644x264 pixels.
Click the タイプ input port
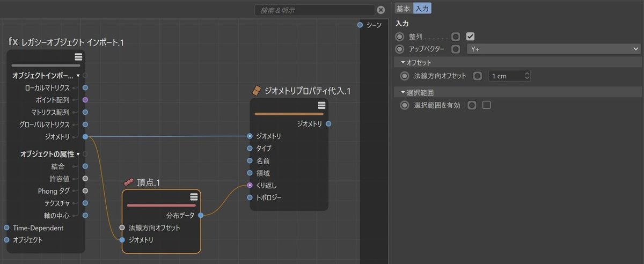(x=250, y=149)
